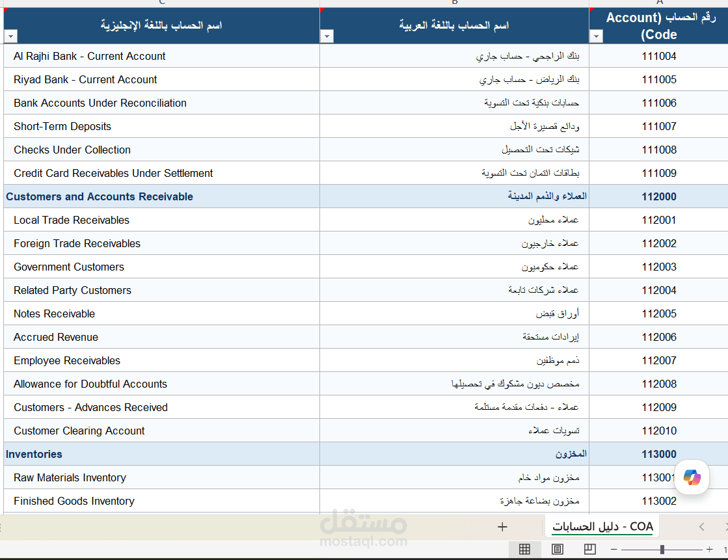Select account code cell 112010
728x560 pixels.
(x=659, y=431)
